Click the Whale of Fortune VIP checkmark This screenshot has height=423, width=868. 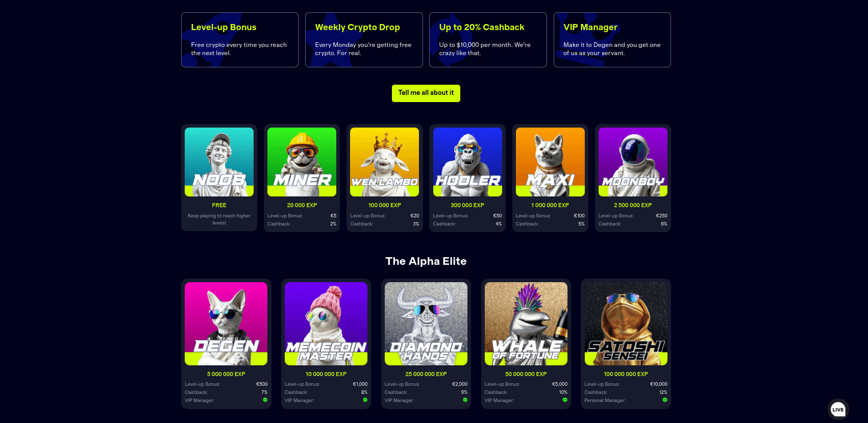[565, 400]
